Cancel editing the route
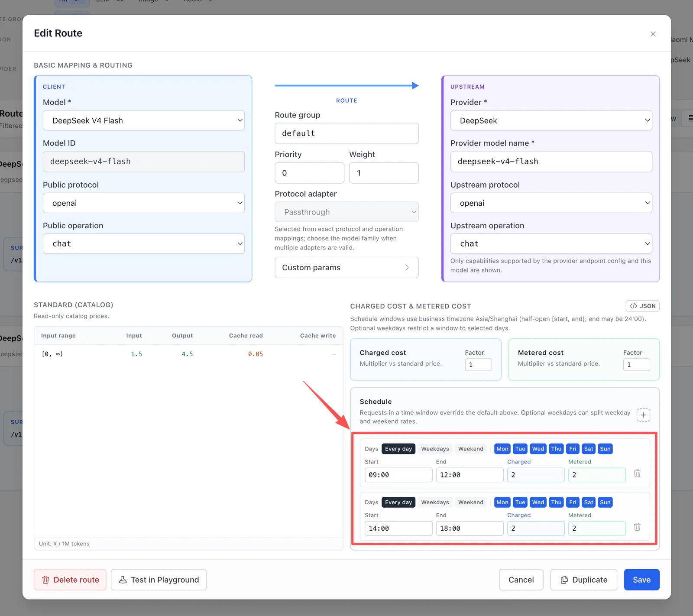Viewport: 693px width, 616px height. tap(521, 580)
